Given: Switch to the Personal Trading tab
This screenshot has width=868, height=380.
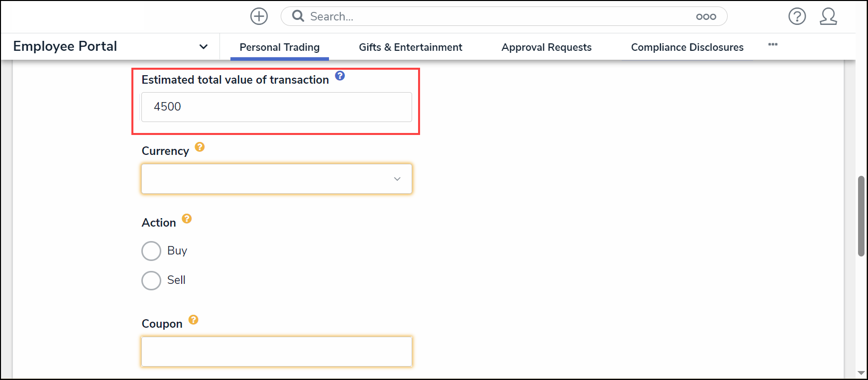Looking at the screenshot, I should (279, 47).
